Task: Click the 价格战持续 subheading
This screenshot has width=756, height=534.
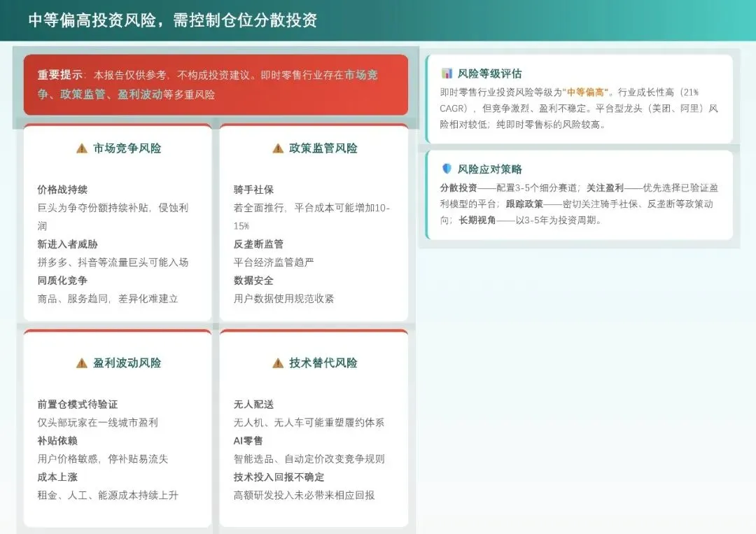Action: (x=63, y=190)
